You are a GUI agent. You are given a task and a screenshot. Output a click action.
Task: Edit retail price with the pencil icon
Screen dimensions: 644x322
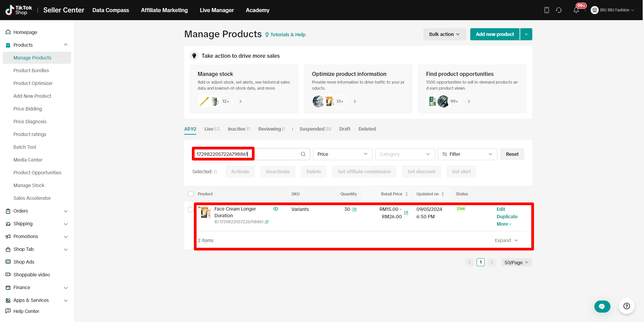[x=406, y=213]
